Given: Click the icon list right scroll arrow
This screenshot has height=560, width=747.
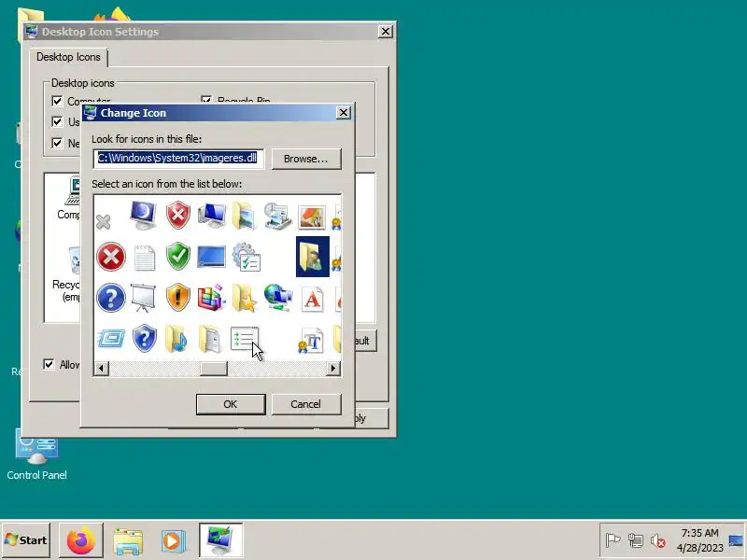Looking at the screenshot, I should click(333, 369).
